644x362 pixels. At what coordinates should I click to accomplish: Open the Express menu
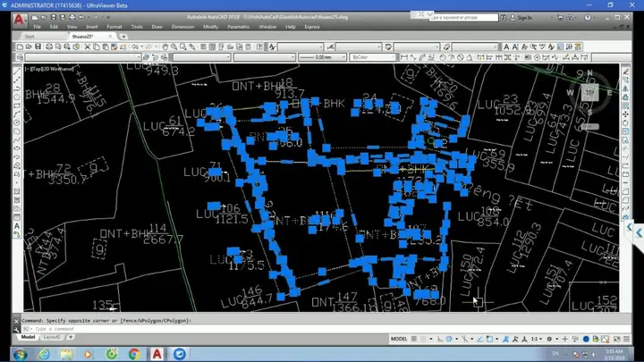pyautogui.click(x=312, y=27)
